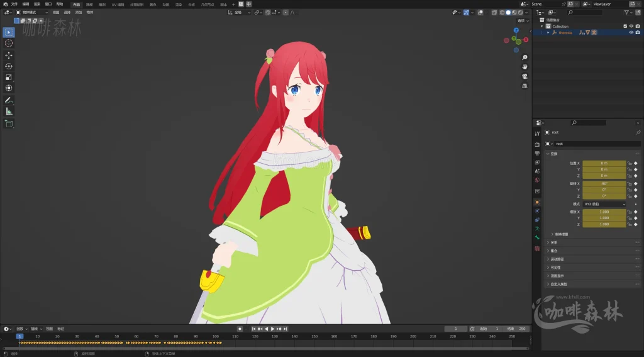The image size is (644, 357).
Task: Open the World properties tab
Action: pos(537,180)
